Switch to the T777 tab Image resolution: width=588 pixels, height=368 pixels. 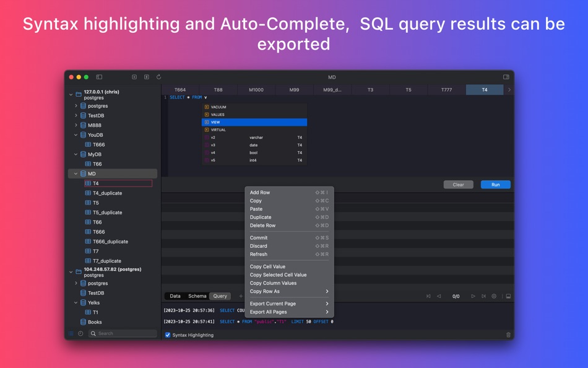pos(446,90)
